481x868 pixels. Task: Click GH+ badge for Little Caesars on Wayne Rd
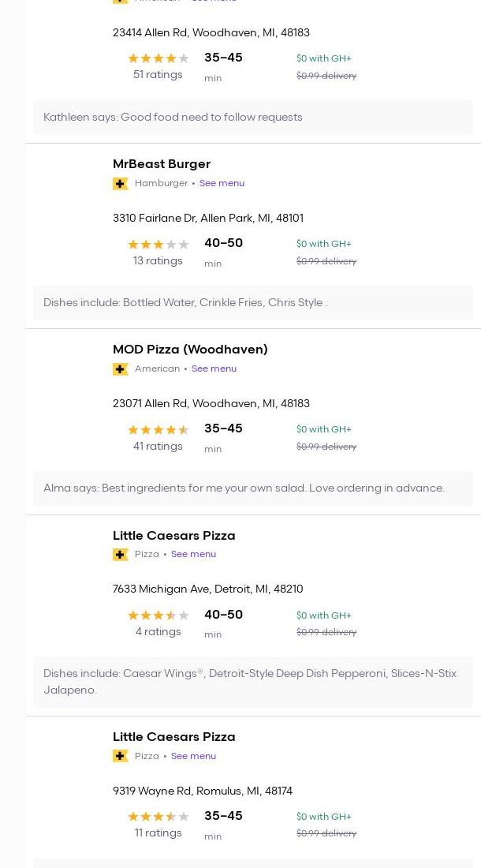pyautogui.click(x=121, y=756)
